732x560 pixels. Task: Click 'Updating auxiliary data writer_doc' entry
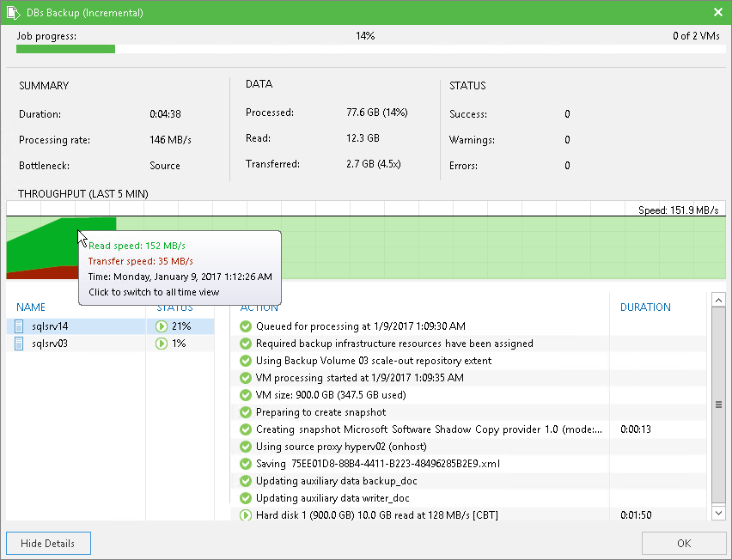click(332, 498)
